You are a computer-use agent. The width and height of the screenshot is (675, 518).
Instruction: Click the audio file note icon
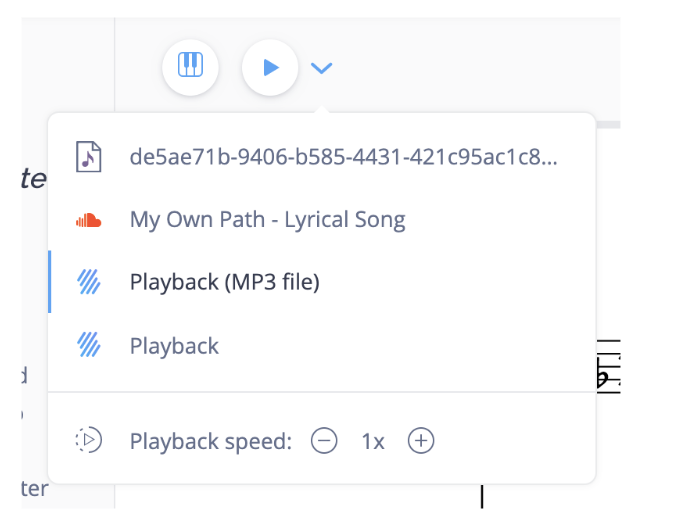[x=89, y=157]
